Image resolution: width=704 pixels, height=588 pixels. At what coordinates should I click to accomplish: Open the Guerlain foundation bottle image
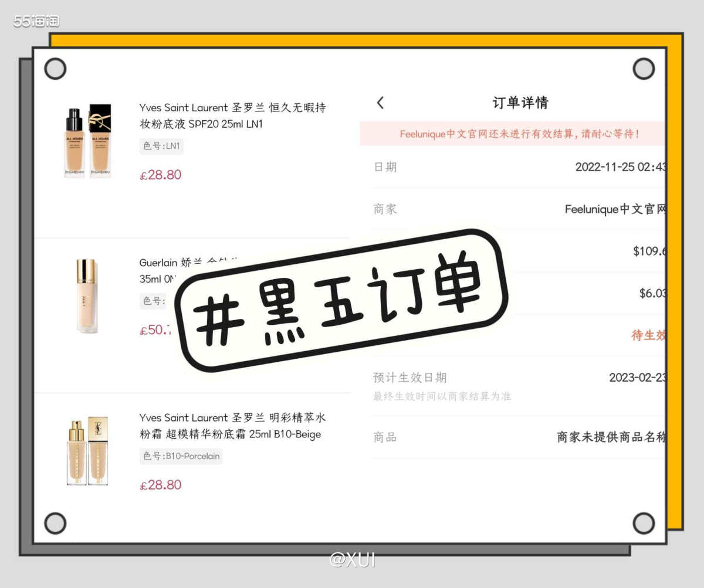point(87,296)
